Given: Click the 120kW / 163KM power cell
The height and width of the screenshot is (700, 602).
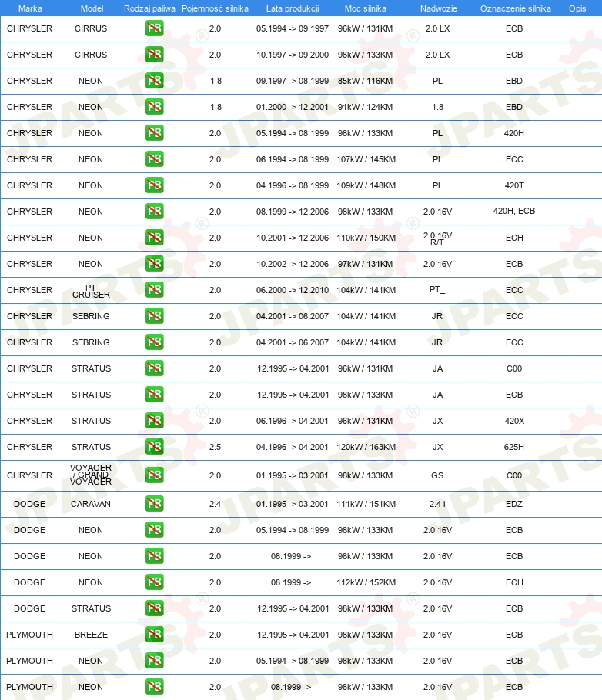Looking at the screenshot, I should pyautogui.click(x=366, y=448).
